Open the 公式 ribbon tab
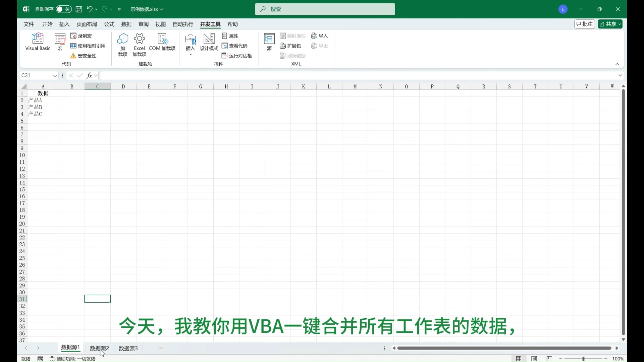The height and width of the screenshot is (362, 644). coord(109,24)
